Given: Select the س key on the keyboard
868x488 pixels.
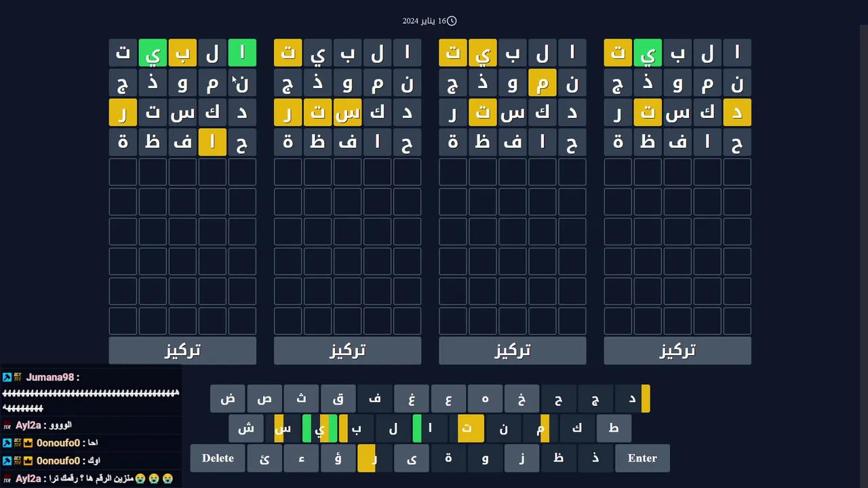Looking at the screenshot, I should click(283, 428).
